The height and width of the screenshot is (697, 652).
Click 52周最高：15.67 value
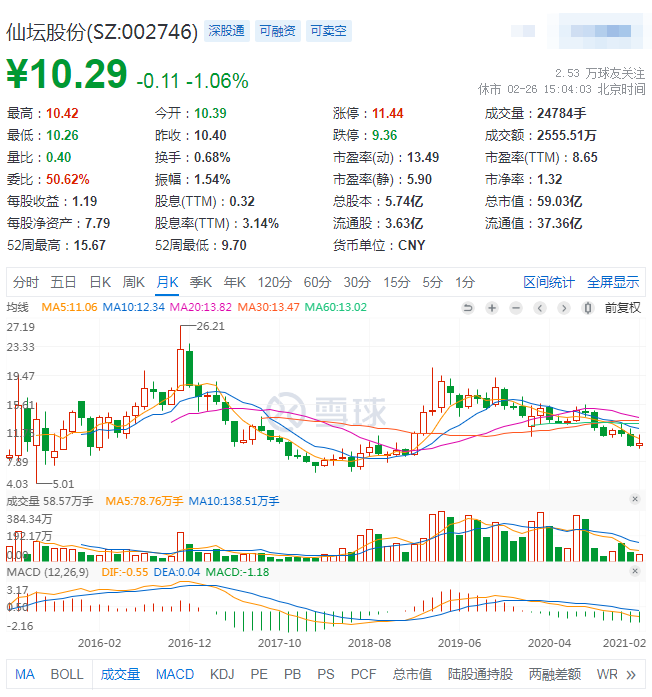click(x=56, y=245)
